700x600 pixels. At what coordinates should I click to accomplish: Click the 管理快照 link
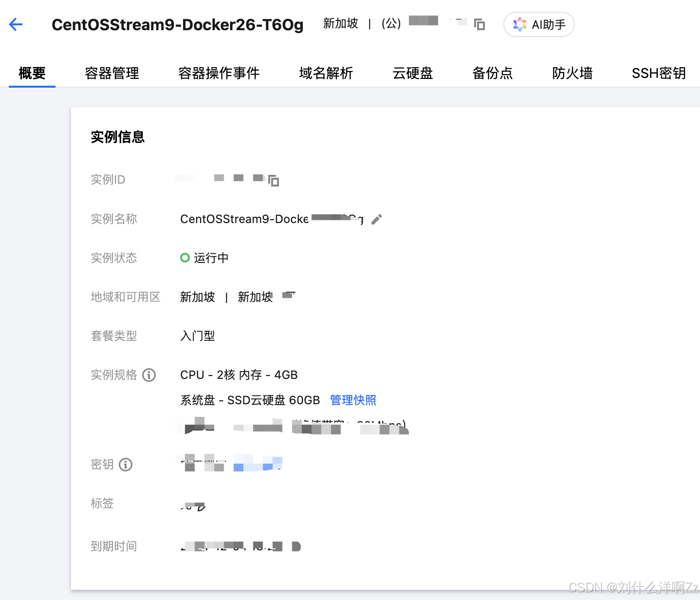353,400
